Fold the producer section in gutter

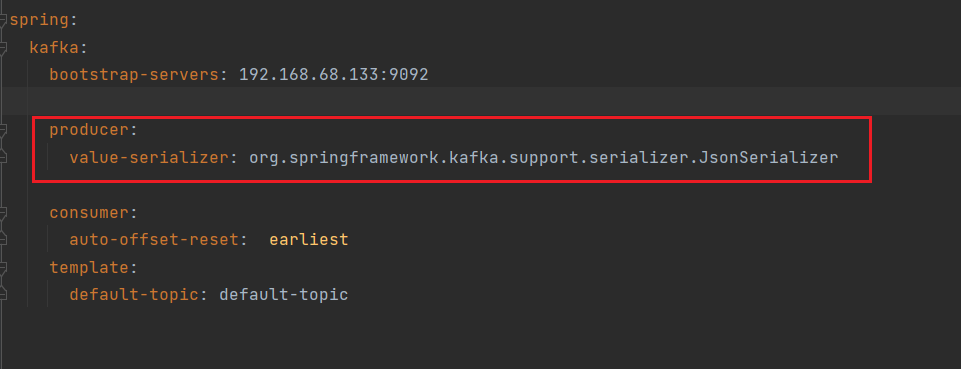[3, 130]
